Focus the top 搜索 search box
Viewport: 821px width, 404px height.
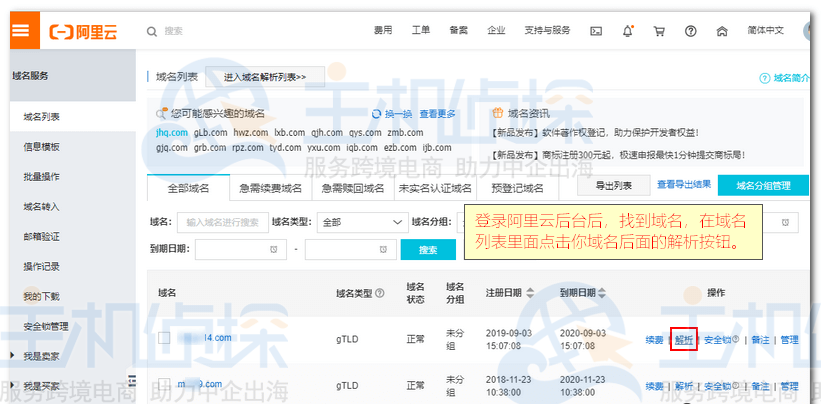click(173, 31)
